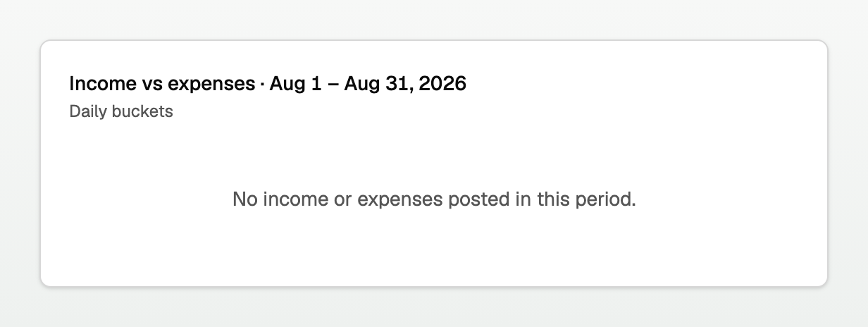The height and width of the screenshot is (327, 868).
Task: Click the 'No income or expenses posted' message
Action: click(434, 199)
